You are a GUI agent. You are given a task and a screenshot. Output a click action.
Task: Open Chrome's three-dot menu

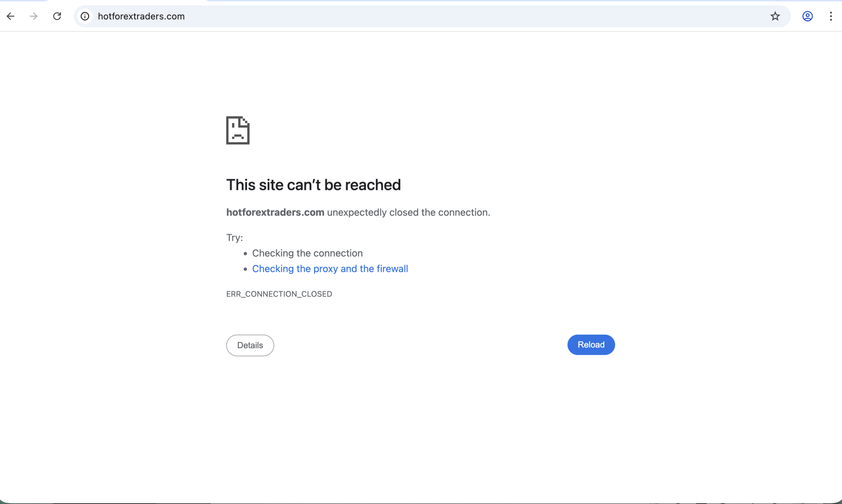click(x=831, y=16)
